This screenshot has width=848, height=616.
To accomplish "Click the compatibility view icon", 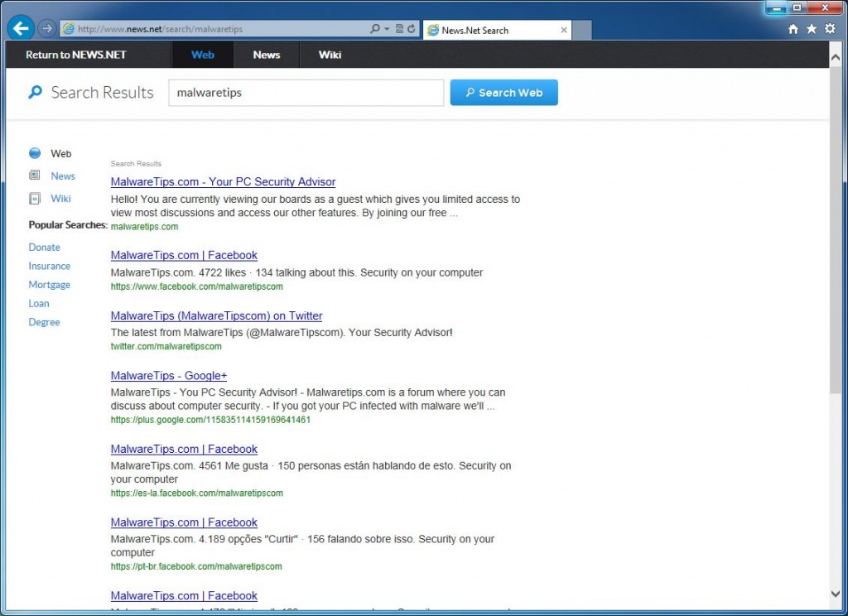I will click(400, 29).
